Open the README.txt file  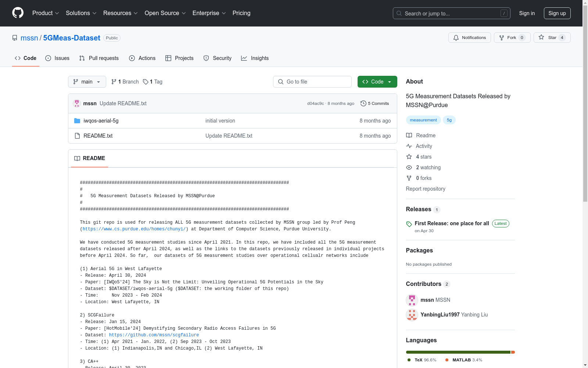98,136
